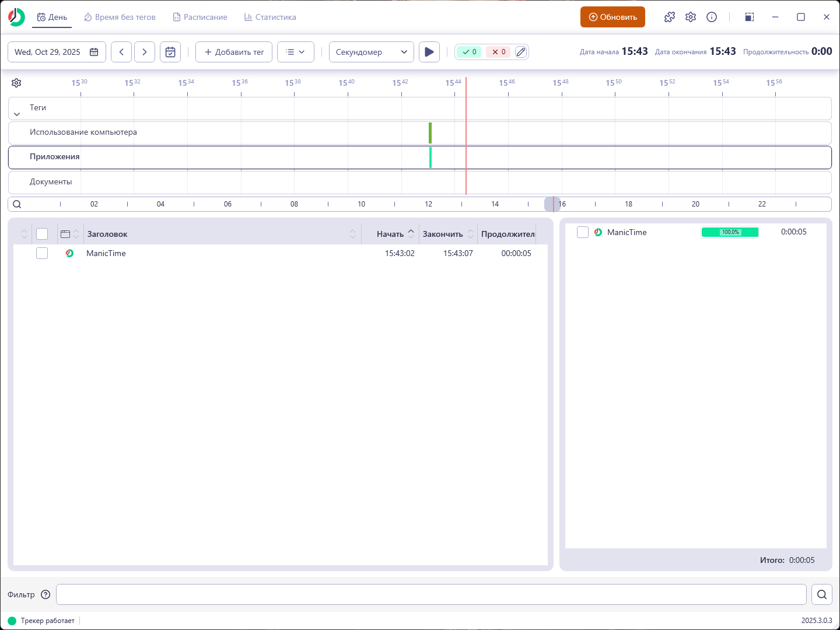This screenshot has height=630, width=840.
Task: Click the green bar in Использование компьютера row
Action: pos(430,133)
